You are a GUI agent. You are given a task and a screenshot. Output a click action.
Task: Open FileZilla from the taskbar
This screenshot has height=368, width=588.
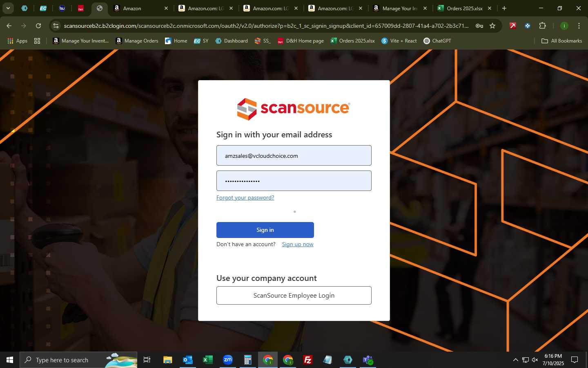308,360
